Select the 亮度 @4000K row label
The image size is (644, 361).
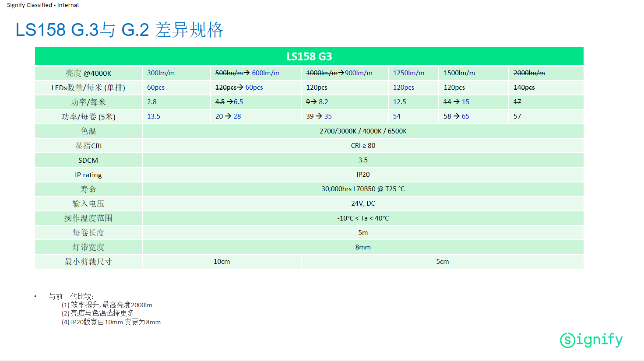click(x=88, y=73)
